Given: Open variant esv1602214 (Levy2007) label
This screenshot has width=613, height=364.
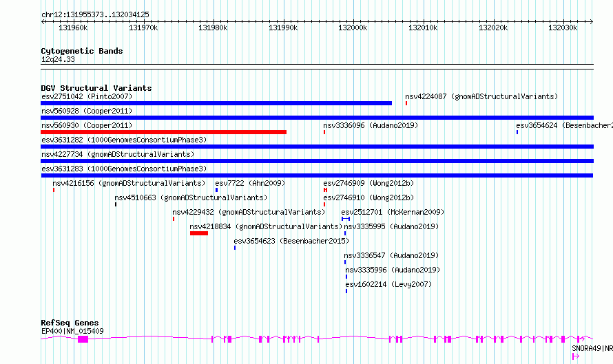Looking at the screenshot, I should coord(388,284).
